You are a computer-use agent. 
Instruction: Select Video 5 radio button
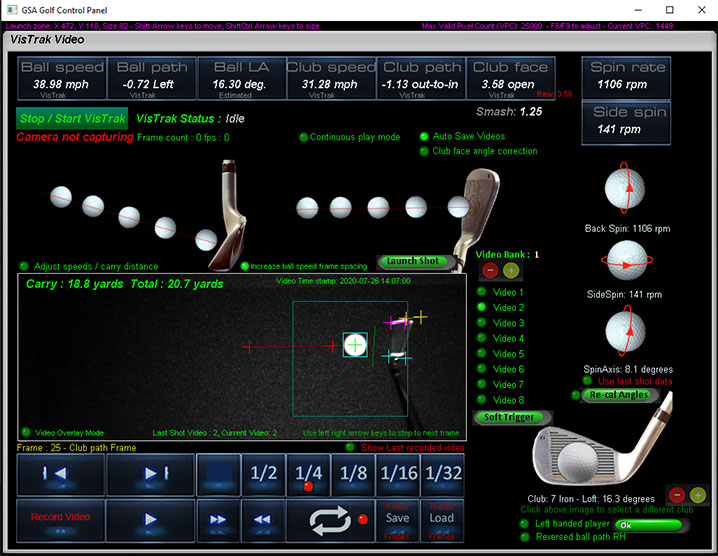481,353
